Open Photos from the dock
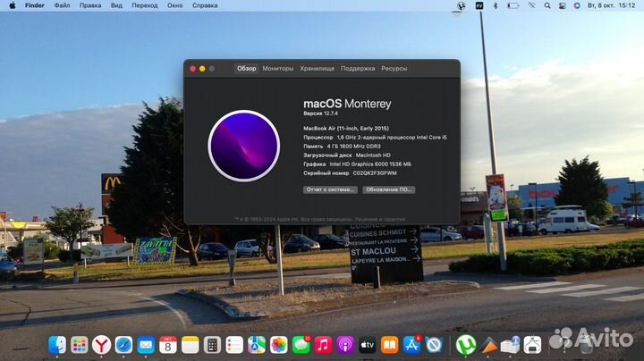The width and height of the screenshot is (644, 361). pos(279,345)
